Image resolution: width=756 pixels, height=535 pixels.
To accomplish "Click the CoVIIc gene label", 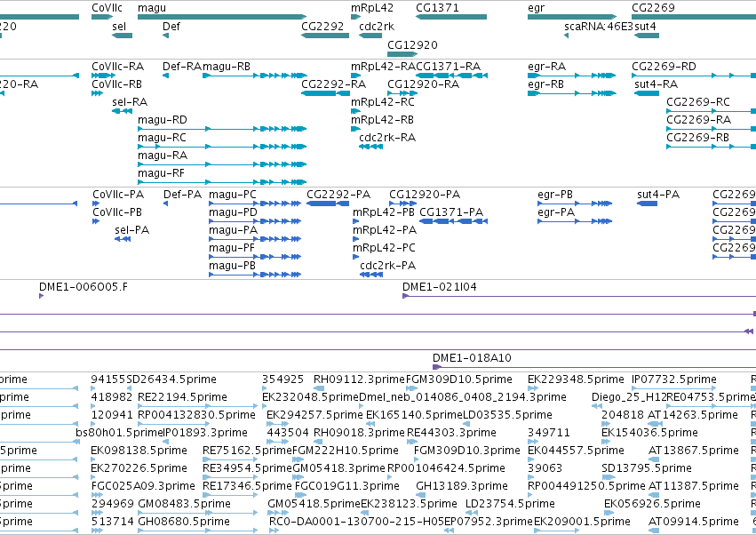I will click(107, 8).
